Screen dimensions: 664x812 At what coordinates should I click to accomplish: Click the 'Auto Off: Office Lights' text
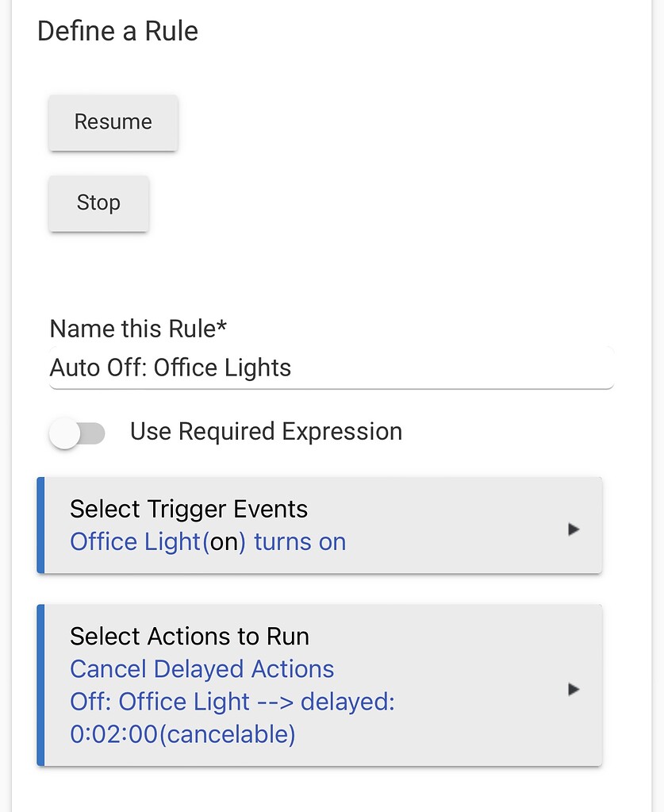pos(171,368)
